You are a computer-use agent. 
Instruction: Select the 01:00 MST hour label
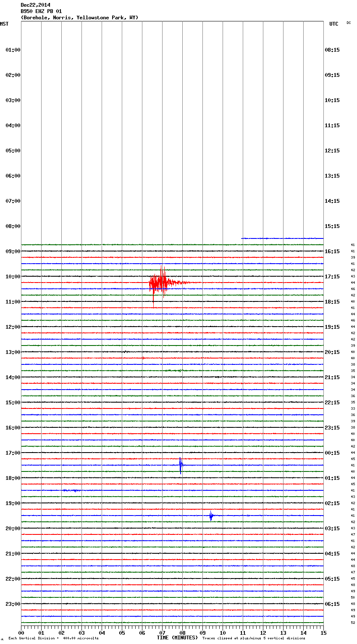click(x=13, y=50)
